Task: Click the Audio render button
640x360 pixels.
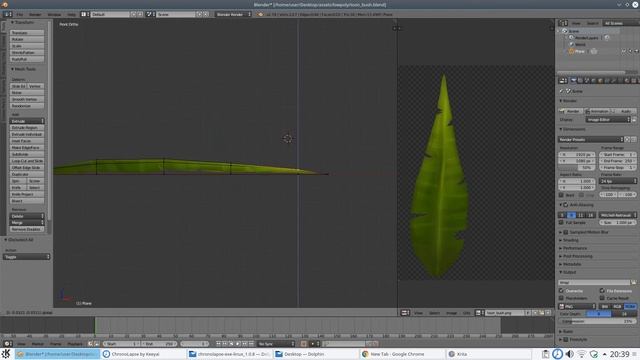Action: click(624, 111)
